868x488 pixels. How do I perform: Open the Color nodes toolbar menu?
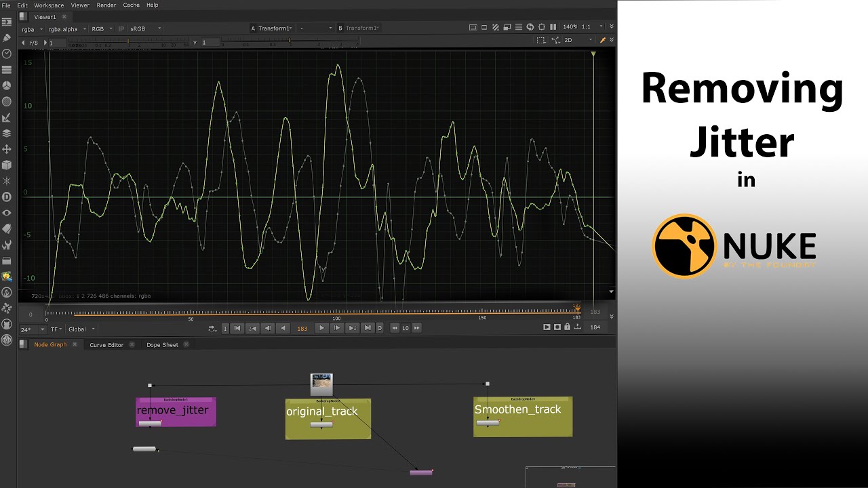coord(7,85)
